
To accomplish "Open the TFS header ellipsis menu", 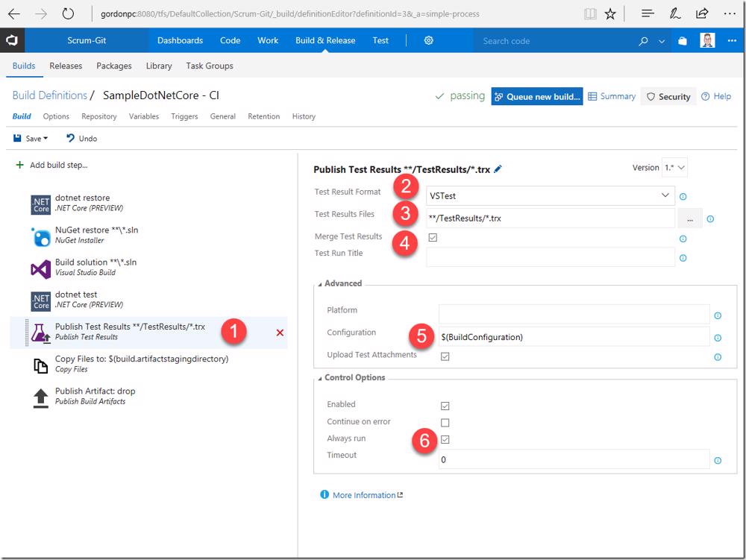I will 732,41.
